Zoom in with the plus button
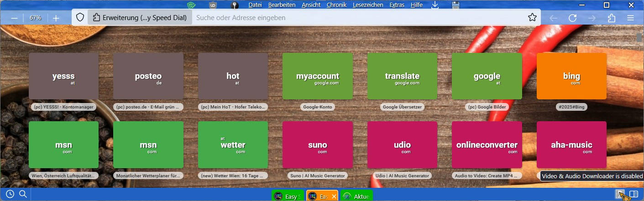 [56, 18]
